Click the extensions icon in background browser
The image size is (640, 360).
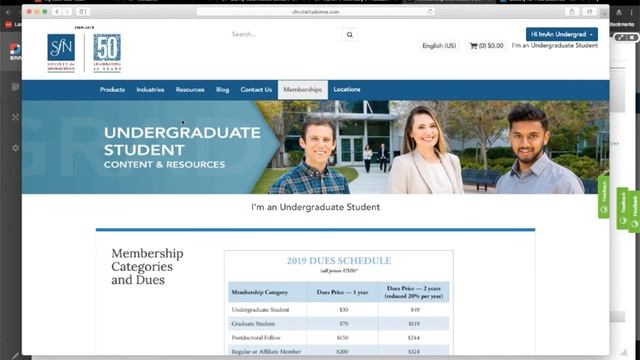pyautogui.click(x=619, y=13)
